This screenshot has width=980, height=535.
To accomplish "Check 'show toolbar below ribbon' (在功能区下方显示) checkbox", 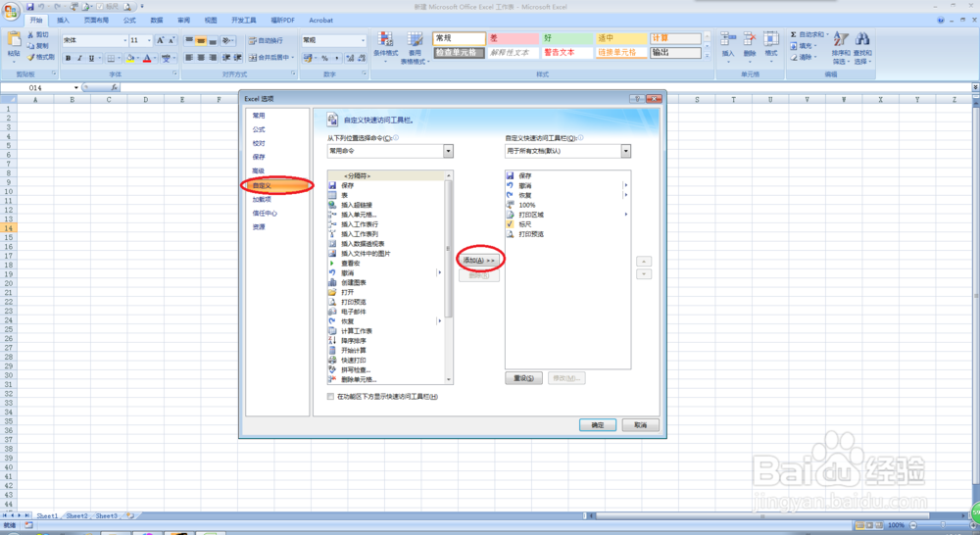I will coord(330,396).
